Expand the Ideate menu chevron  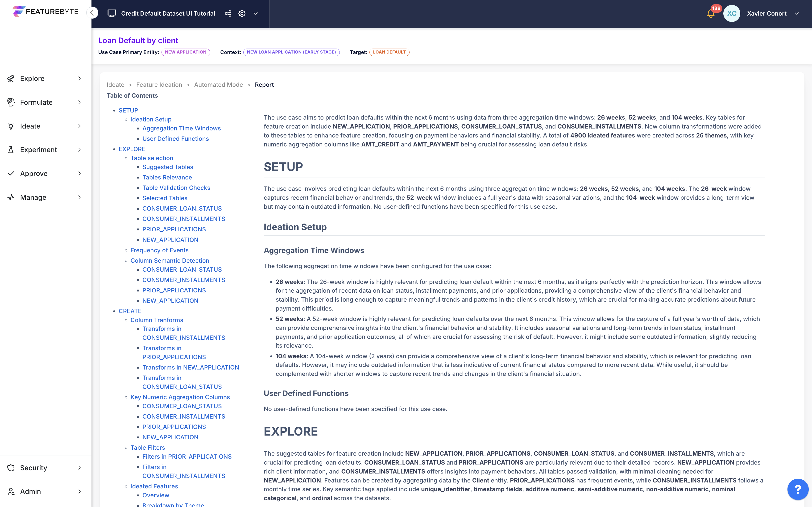[79, 126]
